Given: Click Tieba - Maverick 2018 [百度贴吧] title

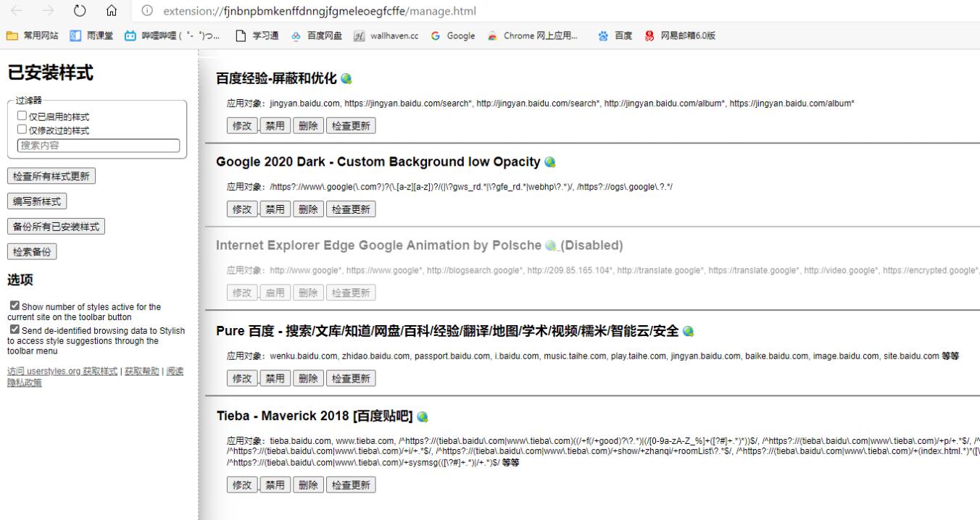Looking at the screenshot, I should tap(315, 416).
